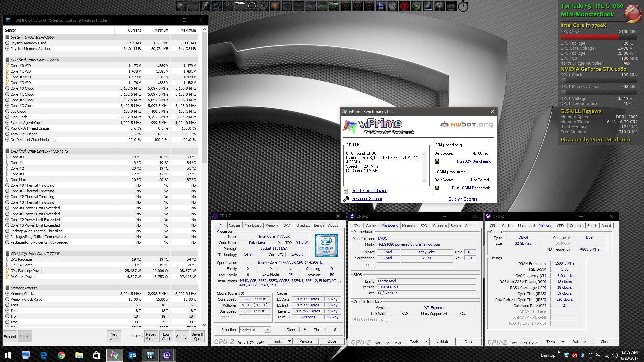Click the Core #0 thermometer icon under DTS

[7, 157]
